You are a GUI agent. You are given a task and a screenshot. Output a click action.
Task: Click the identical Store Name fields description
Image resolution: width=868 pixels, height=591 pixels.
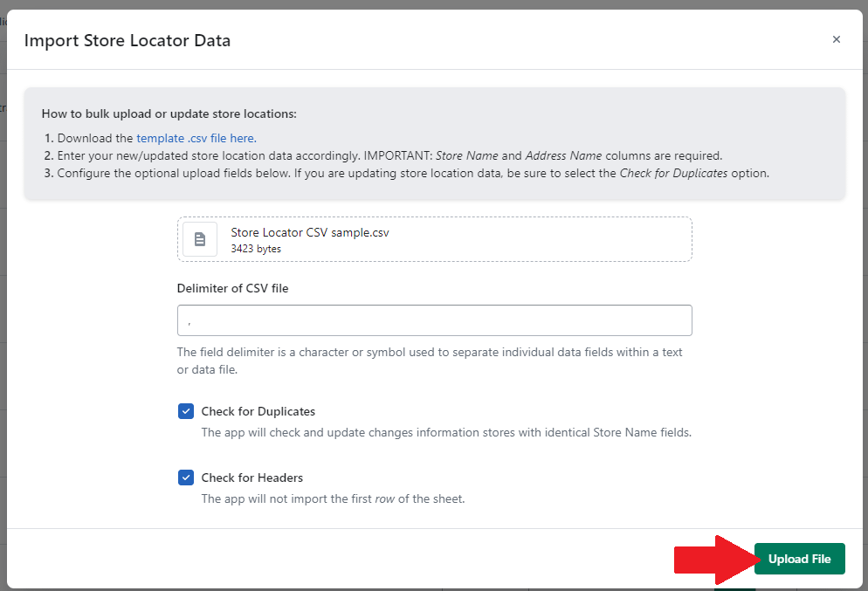[445, 432]
